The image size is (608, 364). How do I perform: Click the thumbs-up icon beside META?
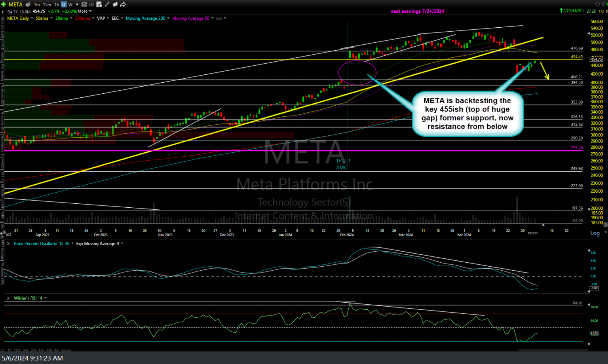coord(28,4)
